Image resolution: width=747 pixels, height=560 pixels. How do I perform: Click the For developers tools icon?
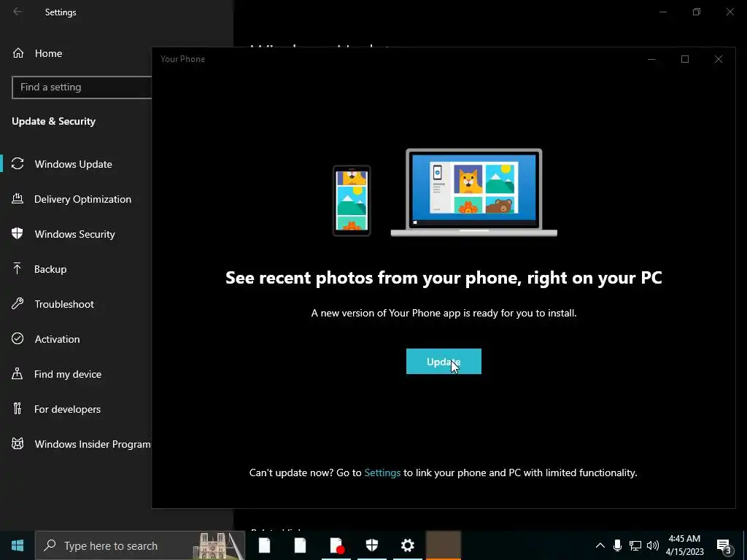18,408
